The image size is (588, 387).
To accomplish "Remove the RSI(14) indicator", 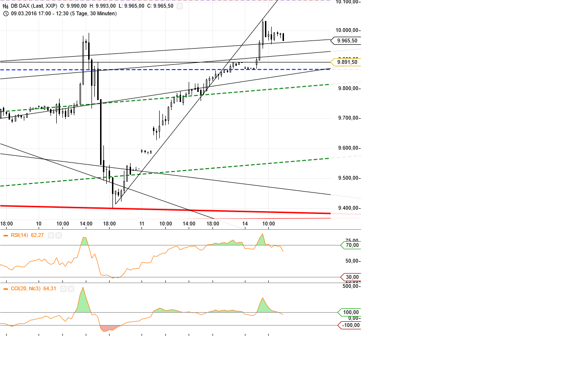I will 59,235.
